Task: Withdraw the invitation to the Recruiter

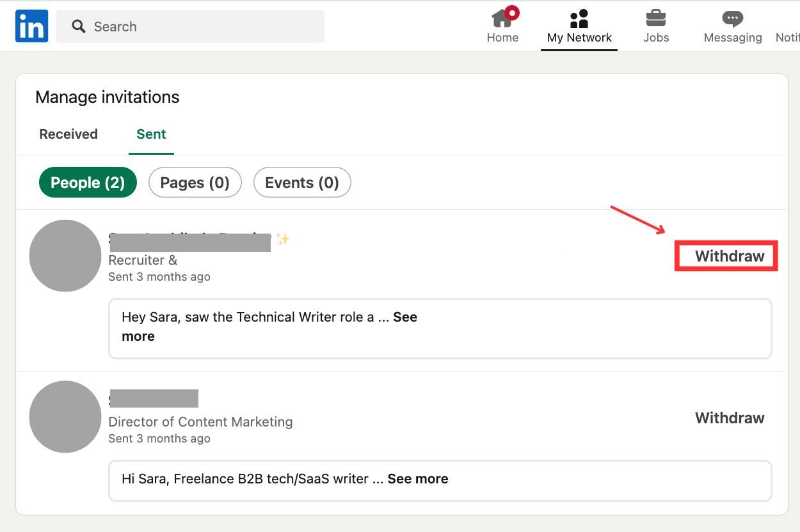Action: click(x=730, y=256)
